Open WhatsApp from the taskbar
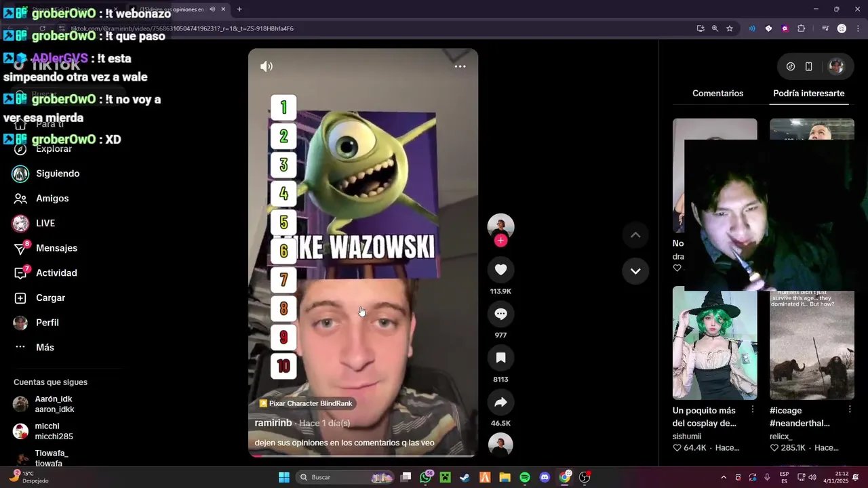The height and width of the screenshot is (488, 868). pos(426,477)
